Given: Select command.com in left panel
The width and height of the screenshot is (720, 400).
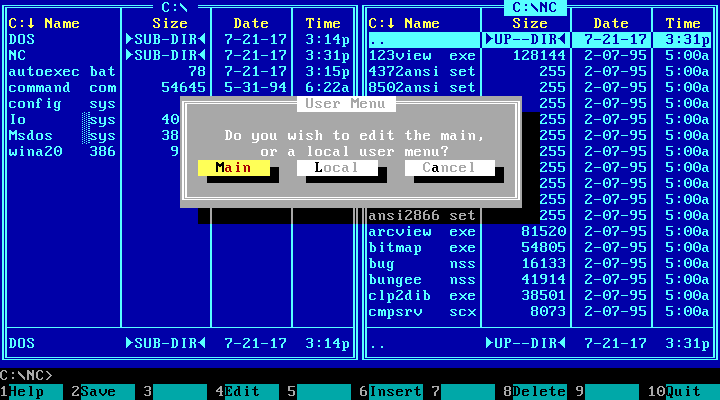Looking at the screenshot, I should 62,87.
